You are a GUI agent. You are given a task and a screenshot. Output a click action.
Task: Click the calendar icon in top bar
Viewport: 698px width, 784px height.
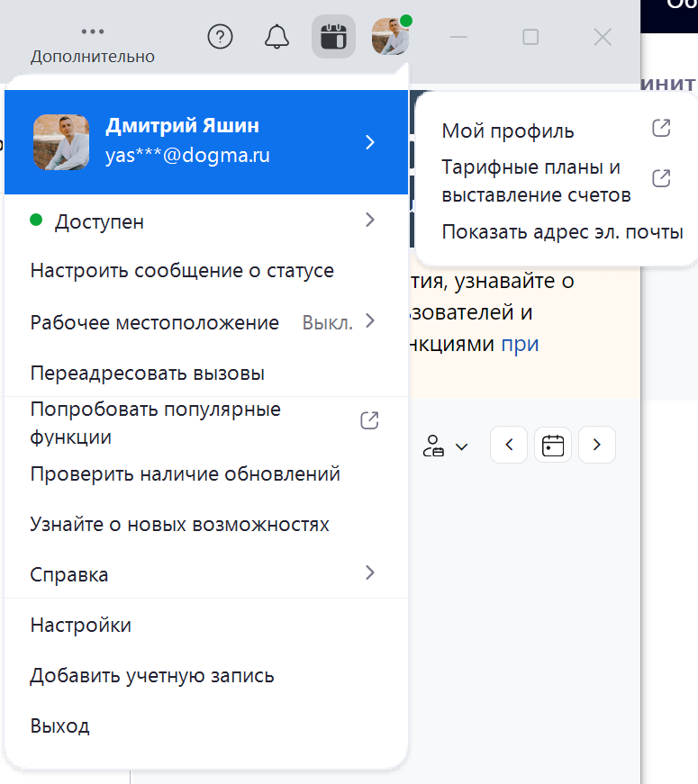333,37
